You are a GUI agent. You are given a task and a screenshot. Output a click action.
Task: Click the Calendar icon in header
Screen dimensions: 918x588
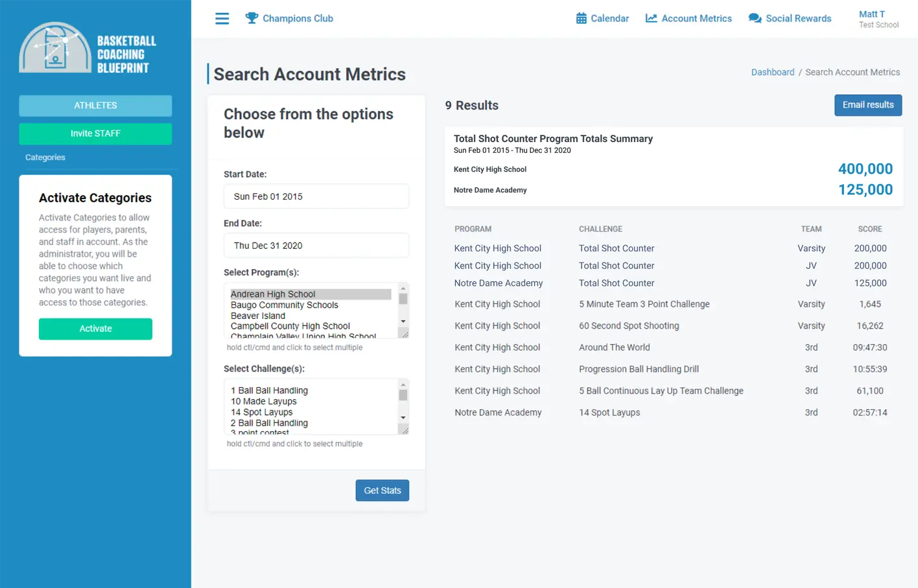pyautogui.click(x=581, y=18)
